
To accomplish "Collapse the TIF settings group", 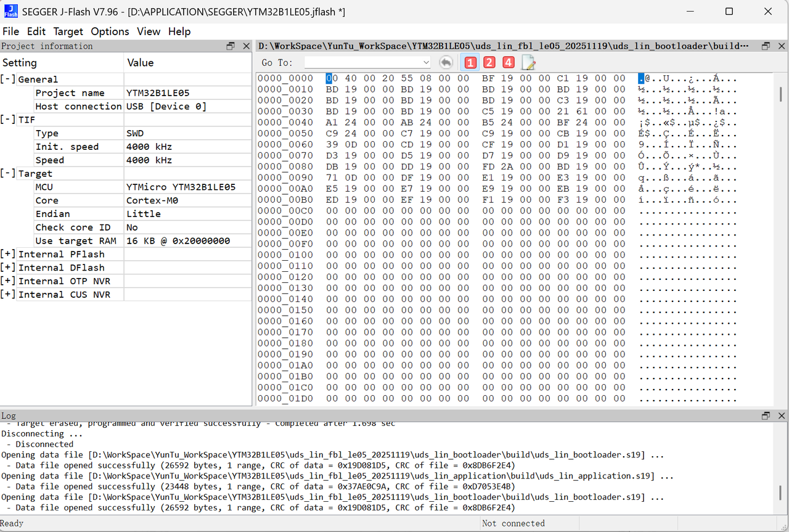I will tap(9, 120).
